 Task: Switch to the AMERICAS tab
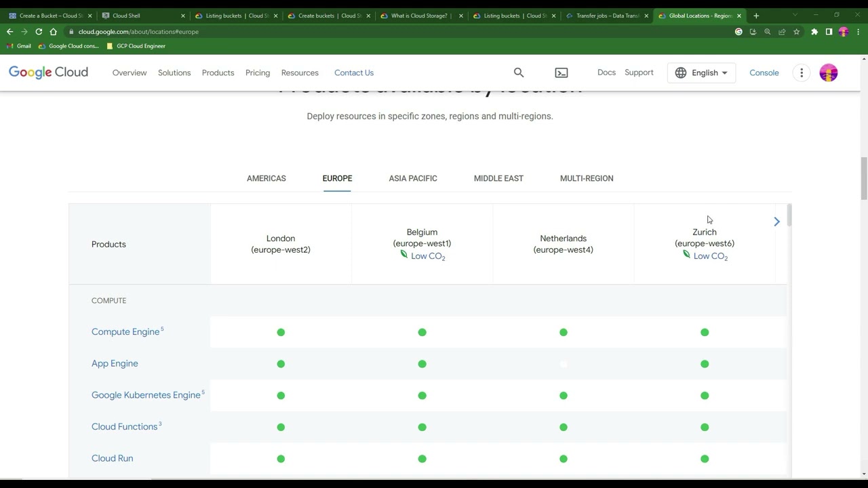[267, 178]
